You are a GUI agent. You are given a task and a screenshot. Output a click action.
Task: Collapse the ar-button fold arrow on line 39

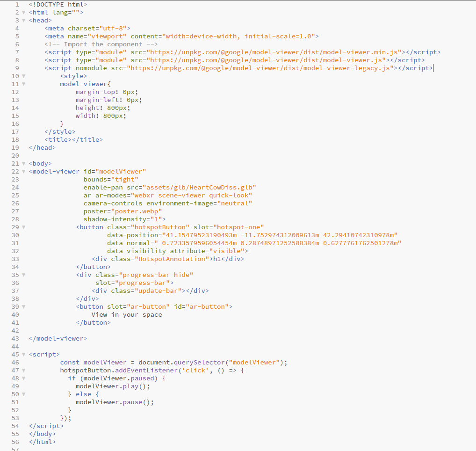point(23,307)
